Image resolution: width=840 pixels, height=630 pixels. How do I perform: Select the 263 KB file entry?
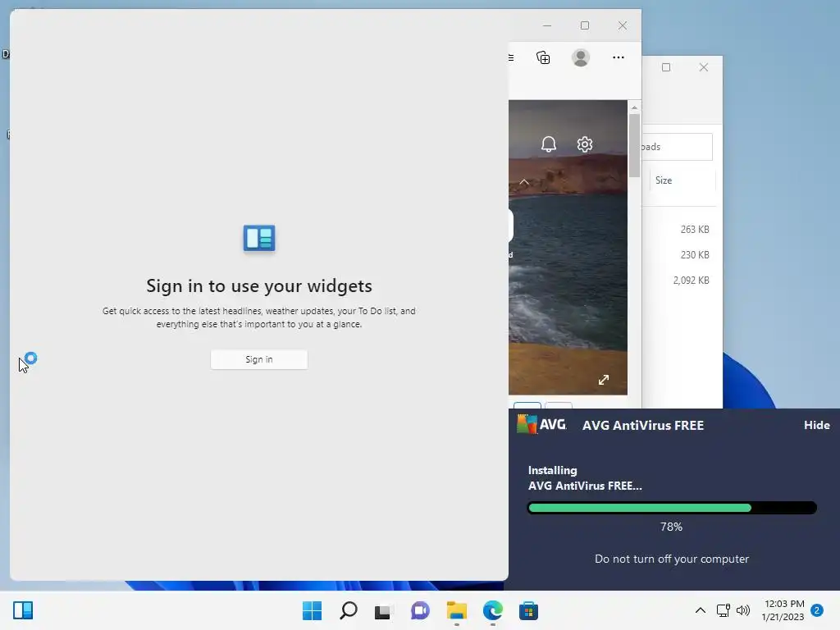pyautogui.click(x=694, y=230)
